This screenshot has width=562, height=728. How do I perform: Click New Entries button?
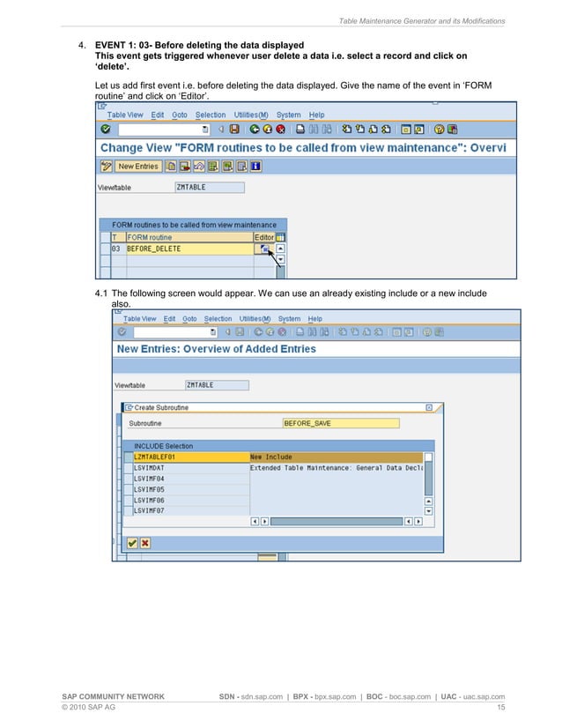138,167
